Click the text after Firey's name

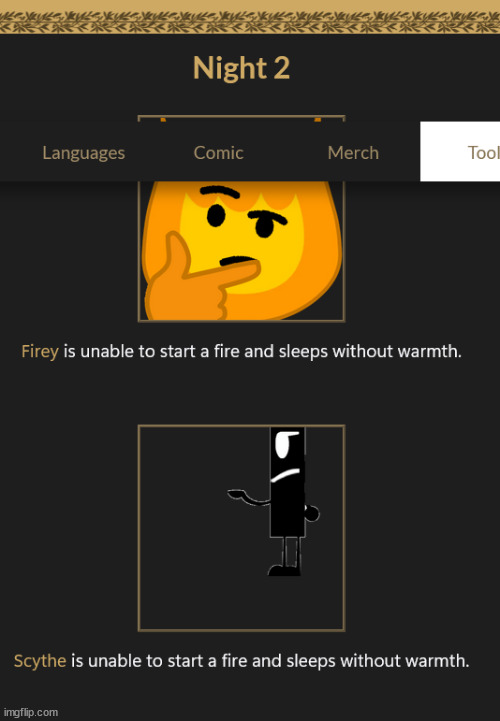click(262, 351)
